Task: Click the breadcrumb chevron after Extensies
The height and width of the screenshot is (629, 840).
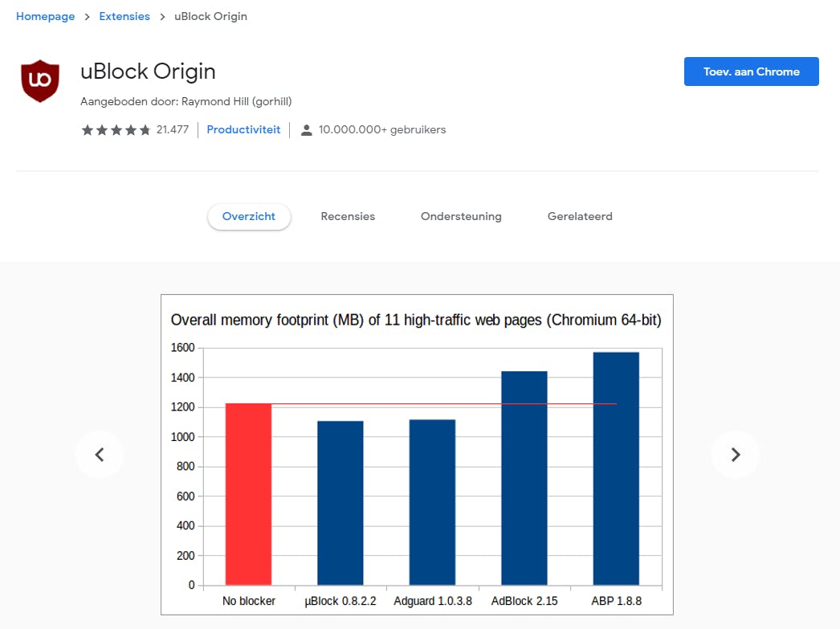Action: [162, 17]
